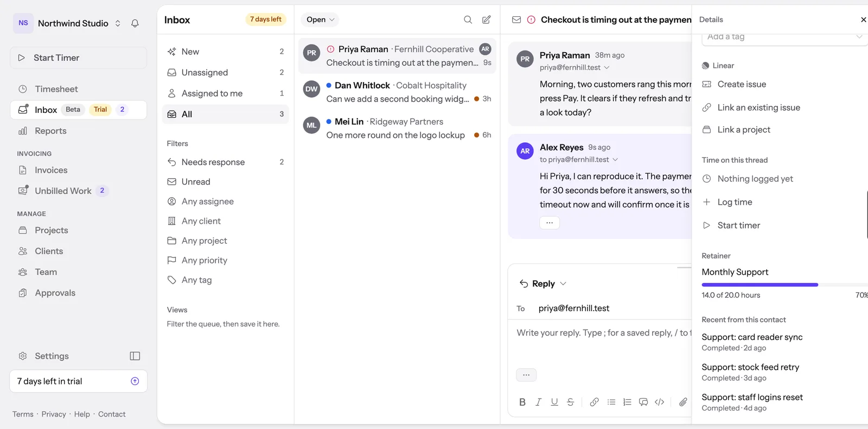Apply strikethrough formatting in reply editor
Viewport: 868px width, 429px height.
[x=570, y=402]
